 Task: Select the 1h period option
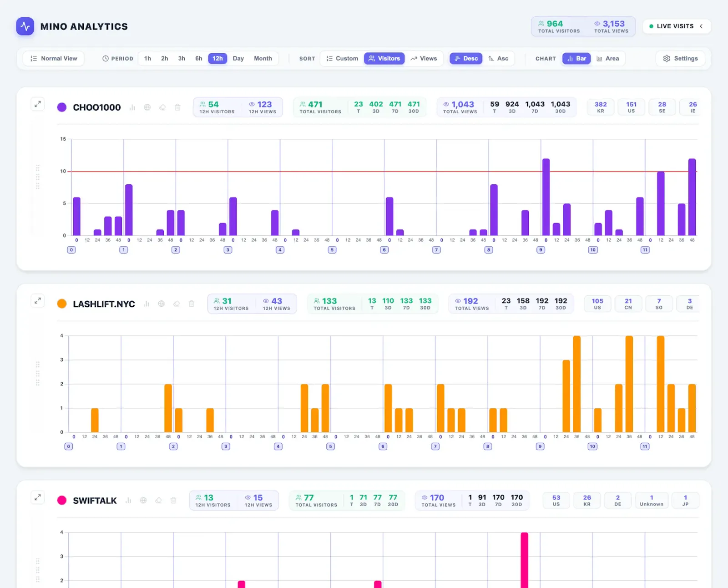[x=147, y=59]
